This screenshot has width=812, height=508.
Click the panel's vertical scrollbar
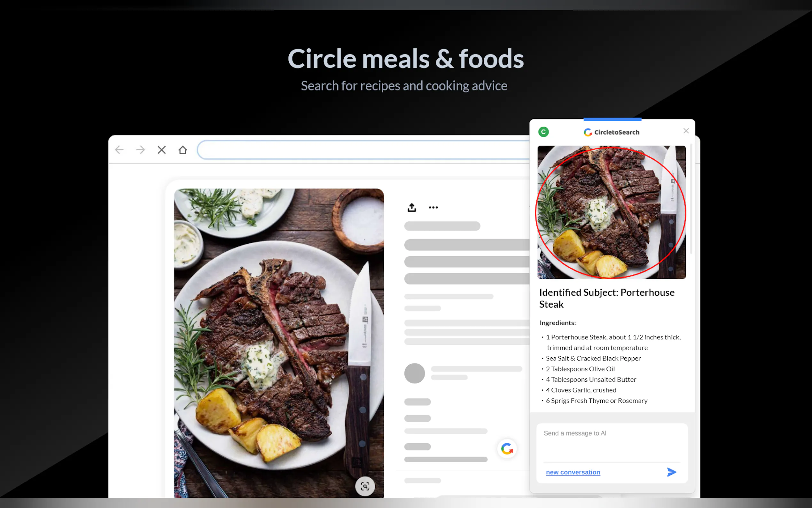pos(691,199)
